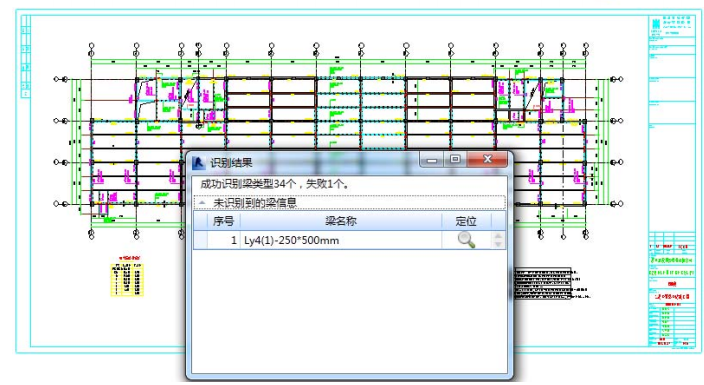The height and width of the screenshot is (385, 704).
Task: Click the 梁名称 column header
Action: pyautogui.click(x=341, y=221)
